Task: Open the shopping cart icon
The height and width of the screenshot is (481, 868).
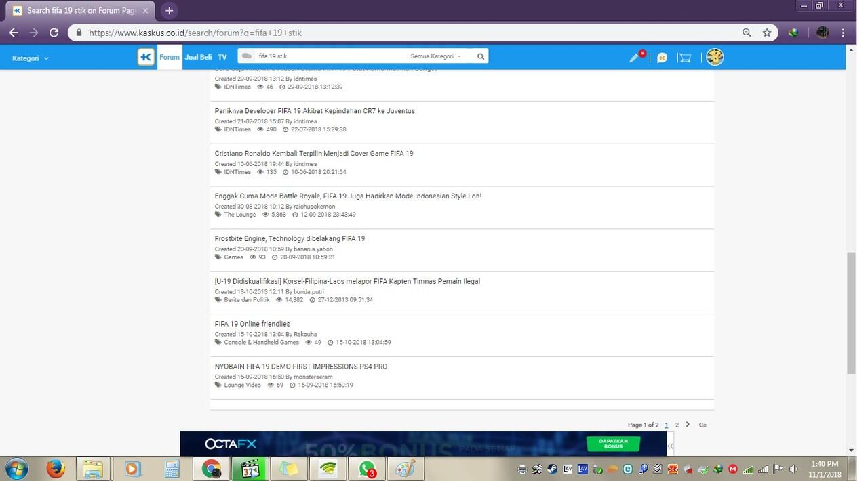Action: tap(684, 58)
